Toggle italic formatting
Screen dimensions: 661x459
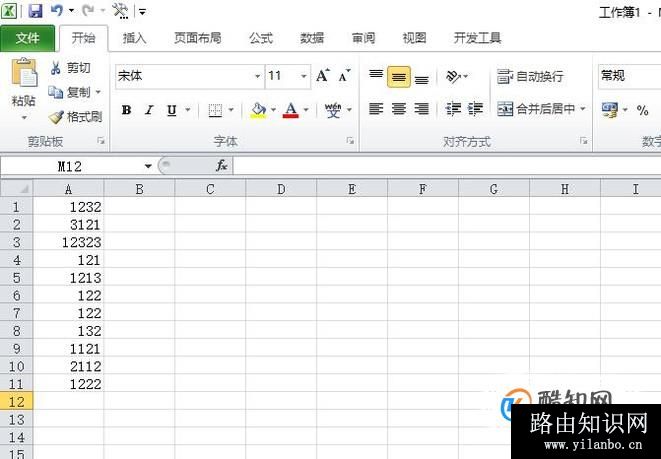tap(148, 110)
